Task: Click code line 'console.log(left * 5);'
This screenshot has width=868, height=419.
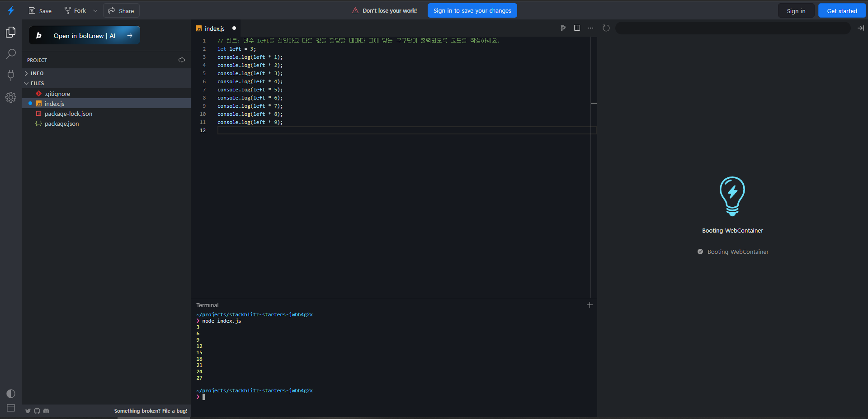Action: 250,90
